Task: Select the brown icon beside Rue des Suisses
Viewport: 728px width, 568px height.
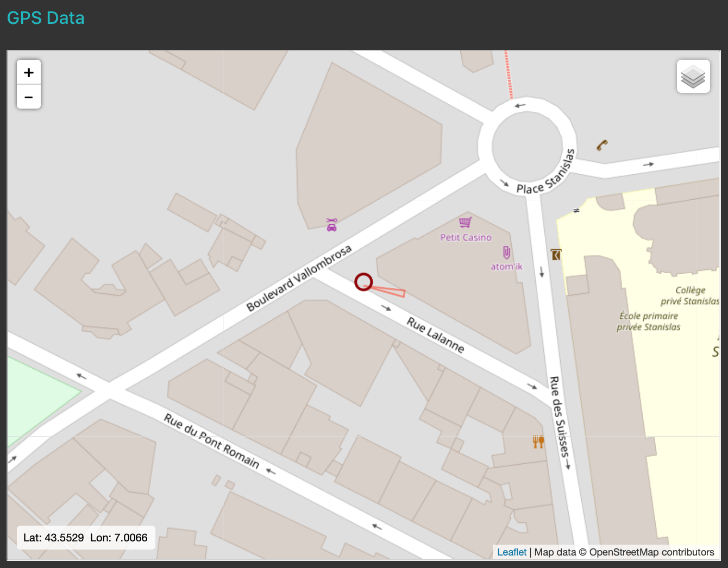Action: coord(556,254)
